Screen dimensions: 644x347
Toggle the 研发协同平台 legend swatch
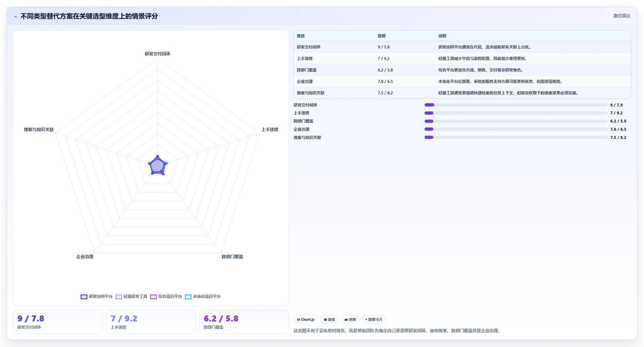click(x=84, y=297)
